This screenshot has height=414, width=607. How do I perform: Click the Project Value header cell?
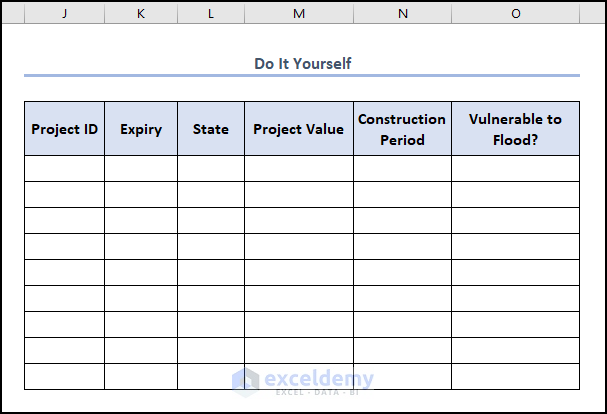[298, 129]
